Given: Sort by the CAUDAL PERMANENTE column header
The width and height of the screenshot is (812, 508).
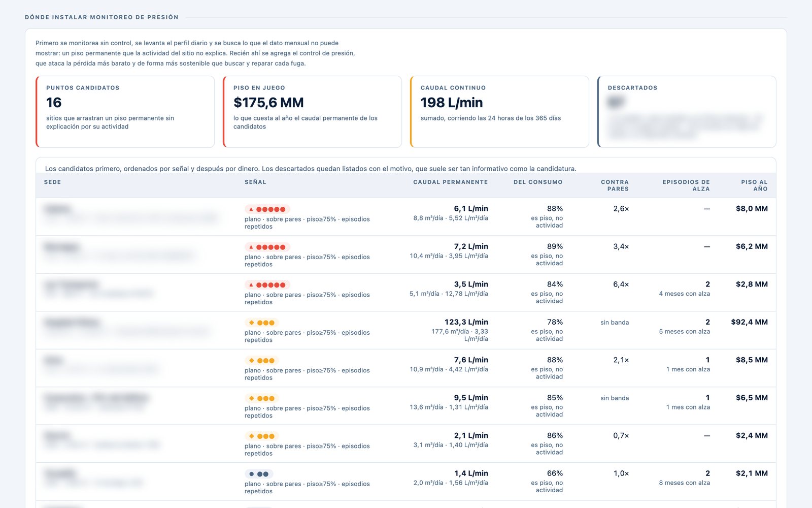Looking at the screenshot, I should pyautogui.click(x=451, y=182).
